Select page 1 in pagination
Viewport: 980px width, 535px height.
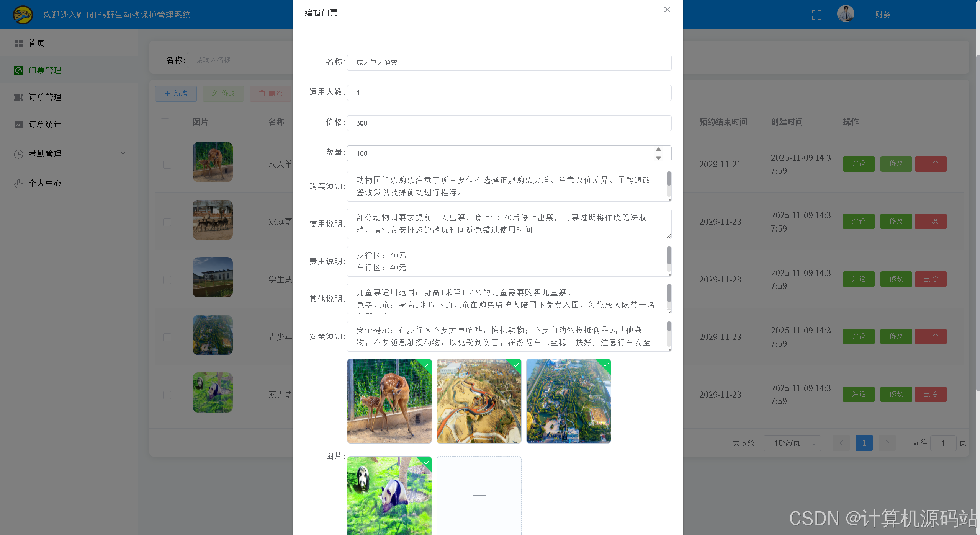pyautogui.click(x=864, y=443)
